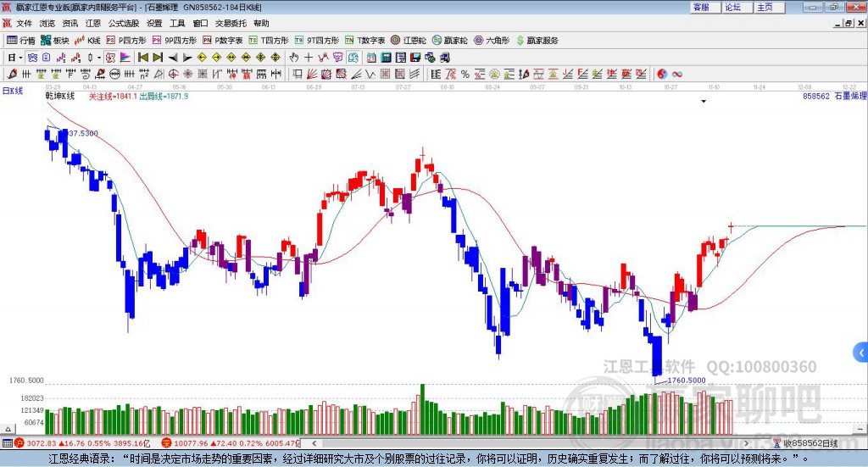
Task: Click the small black dropdown triangle above chart
Action: [x=704, y=101]
